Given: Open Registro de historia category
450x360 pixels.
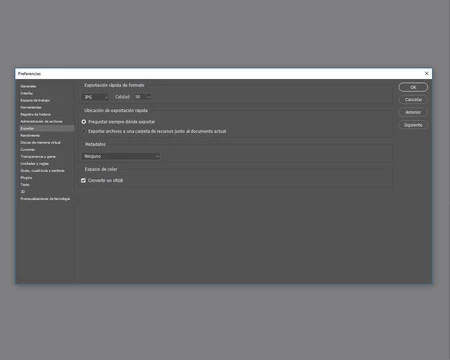Looking at the screenshot, I should tap(36, 114).
